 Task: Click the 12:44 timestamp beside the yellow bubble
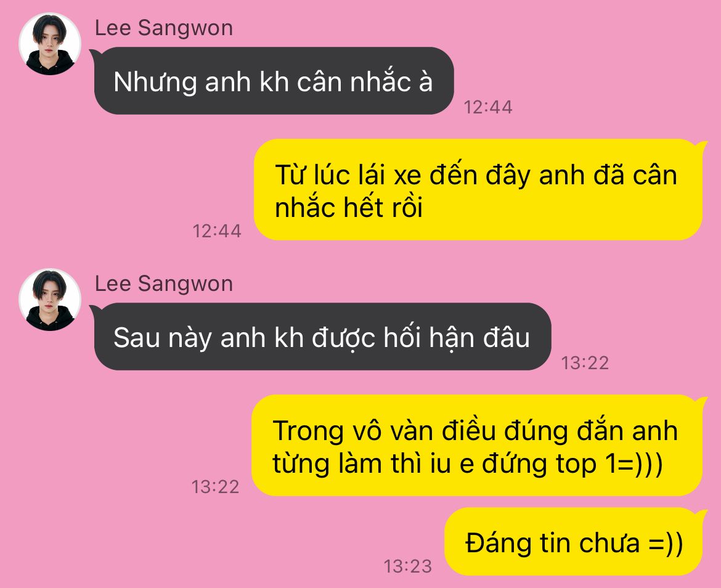[216, 231]
